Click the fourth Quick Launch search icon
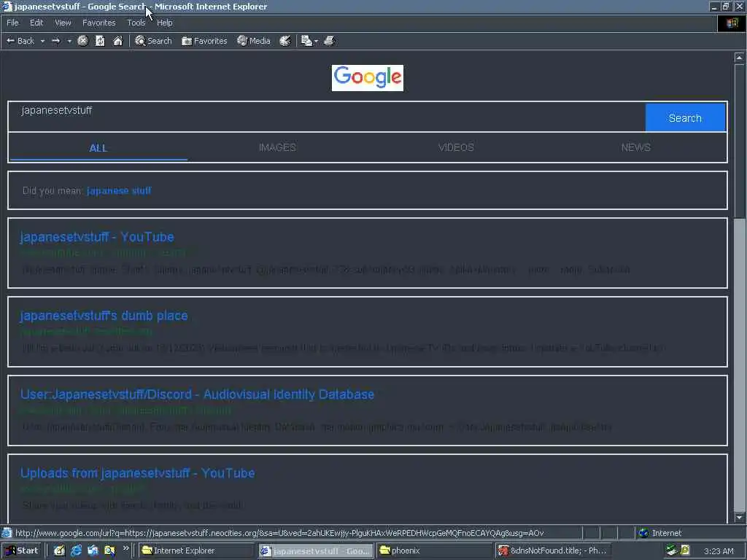747x560 pixels. (109, 551)
